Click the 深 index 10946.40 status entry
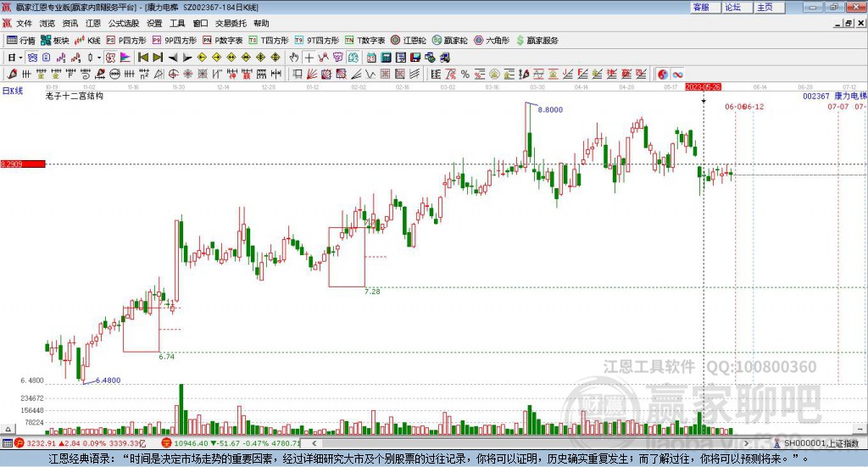 pyautogui.click(x=231, y=443)
